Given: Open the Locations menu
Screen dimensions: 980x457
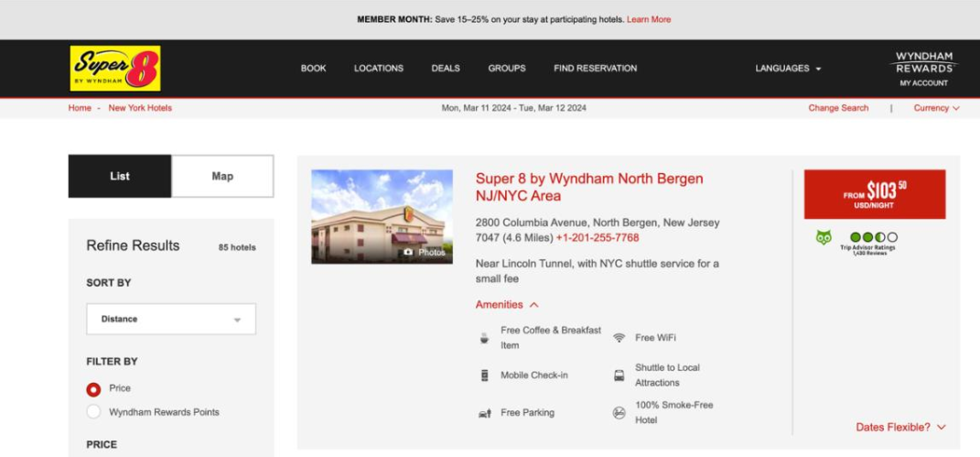Looking at the screenshot, I should click(x=379, y=68).
